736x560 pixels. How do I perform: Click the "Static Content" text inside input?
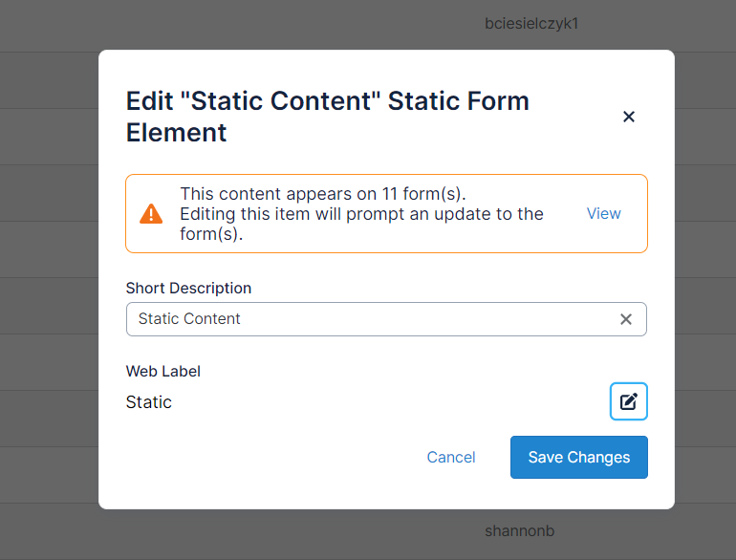coord(189,319)
